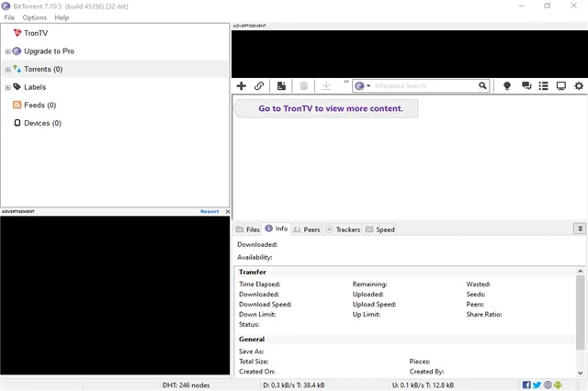This screenshot has width=588, height=391.
Task: Click upload speed status U: 0.1 kB/s
Action: [x=423, y=385]
